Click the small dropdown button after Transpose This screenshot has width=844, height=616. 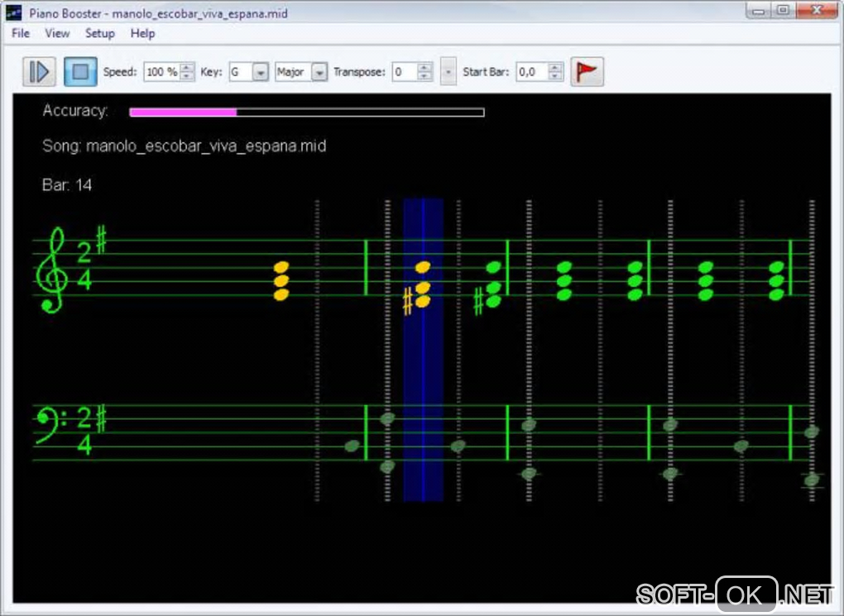click(x=448, y=72)
